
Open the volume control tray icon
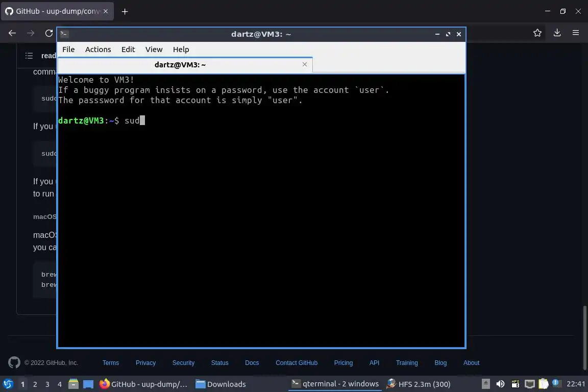[x=500, y=384]
